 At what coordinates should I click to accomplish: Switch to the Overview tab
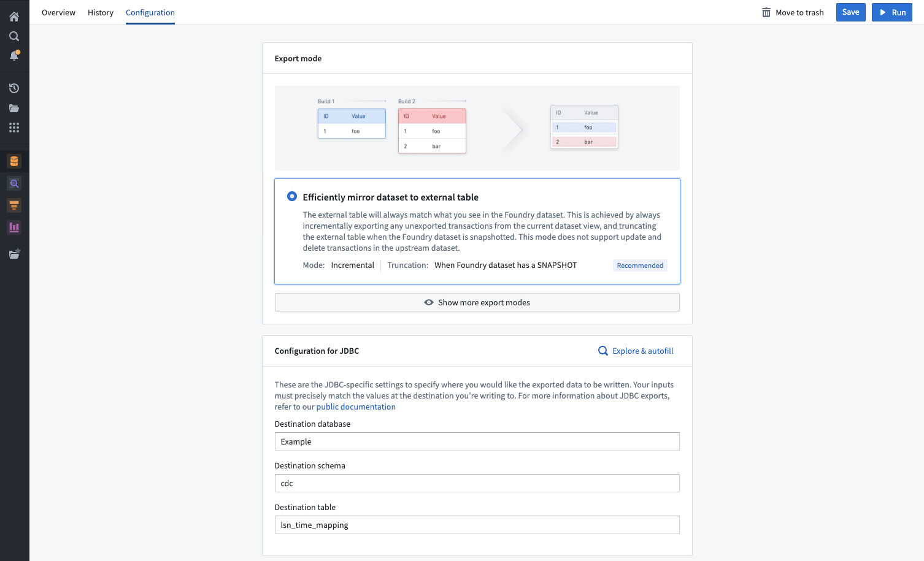coord(58,12)
